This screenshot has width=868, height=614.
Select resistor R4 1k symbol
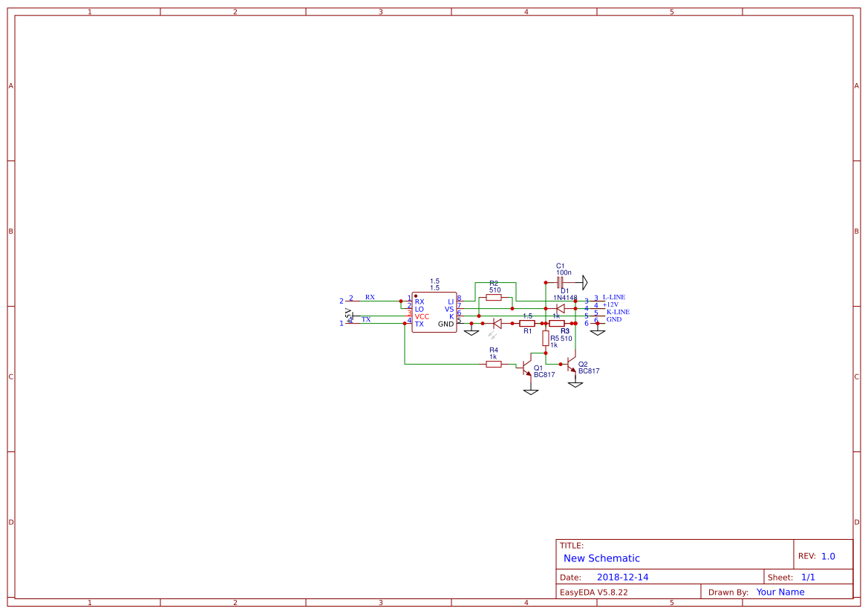(494, 363)
